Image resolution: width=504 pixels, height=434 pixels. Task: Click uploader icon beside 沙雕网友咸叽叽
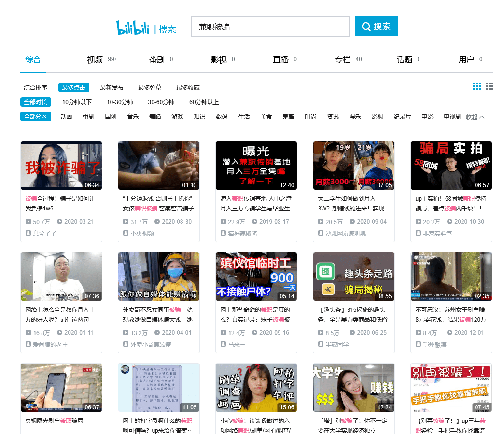321,233
